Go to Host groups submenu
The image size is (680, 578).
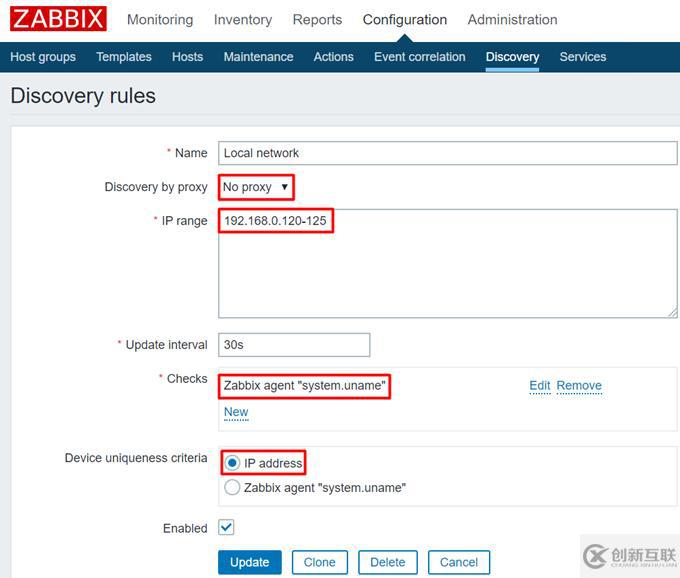click(x=43, y=57)
